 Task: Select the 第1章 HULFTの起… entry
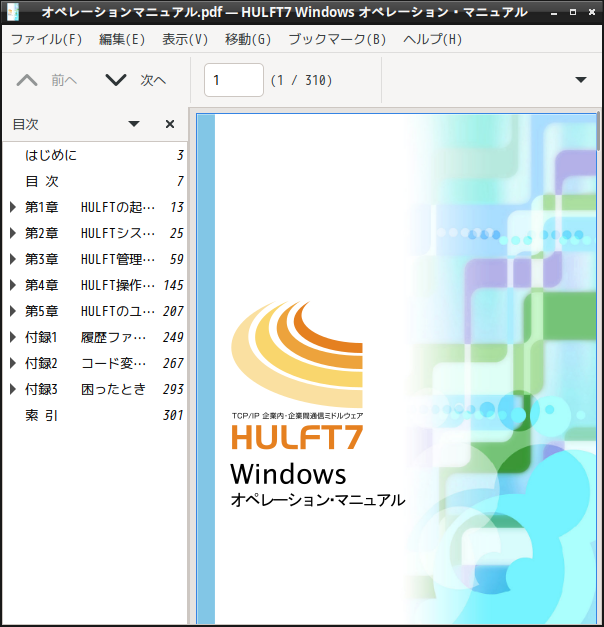click(x=95, y=207)
